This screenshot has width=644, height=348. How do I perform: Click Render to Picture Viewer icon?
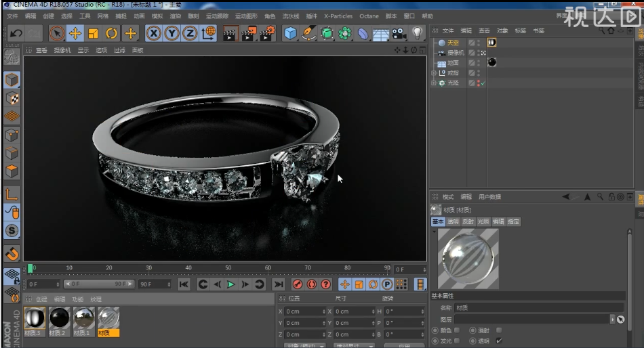(249, 33)
